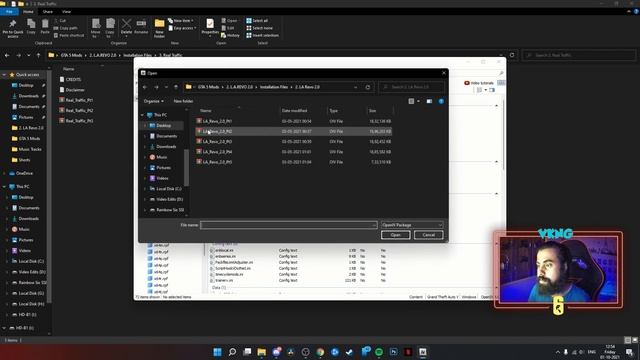Select LA_Revo_2.0_Pt2 file in Open dialog

(x=294, y=131)
